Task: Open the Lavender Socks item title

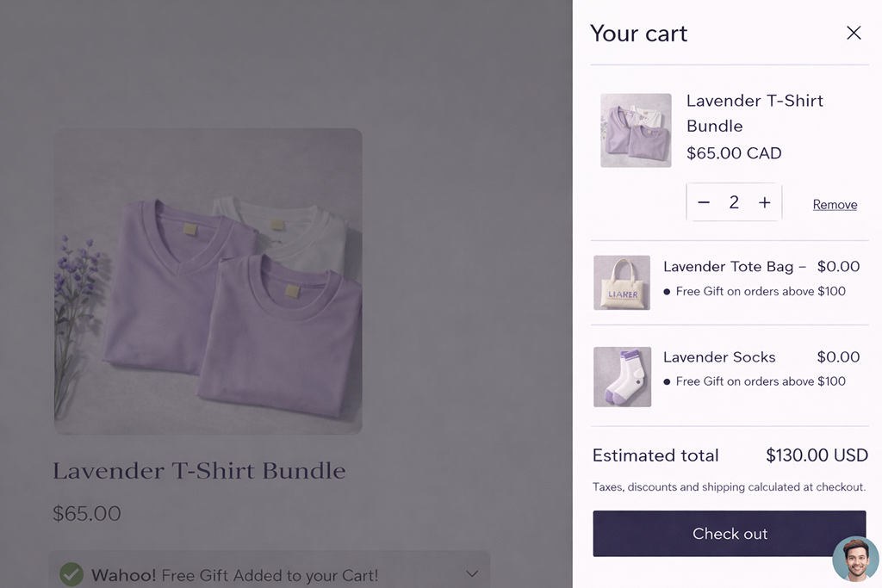Action: point(719,357)
